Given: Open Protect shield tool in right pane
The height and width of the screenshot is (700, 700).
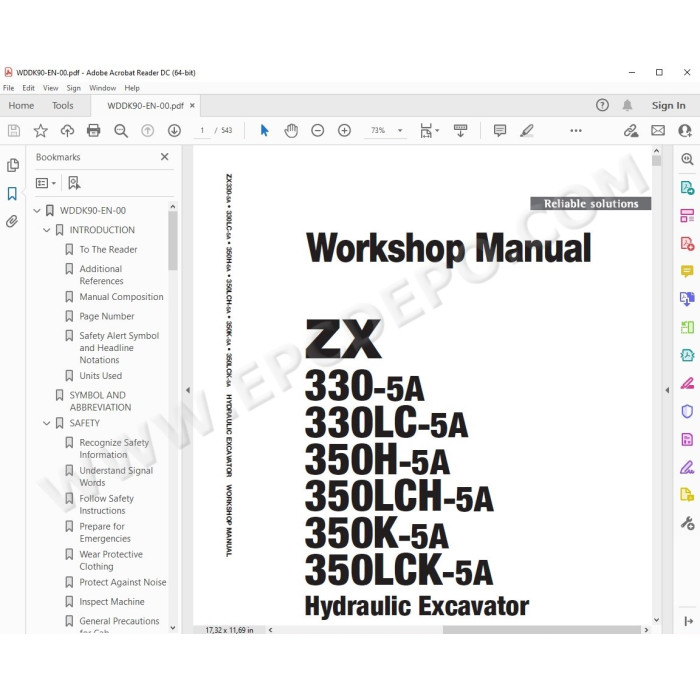Looking at the screenshot, I should point(687,411).
